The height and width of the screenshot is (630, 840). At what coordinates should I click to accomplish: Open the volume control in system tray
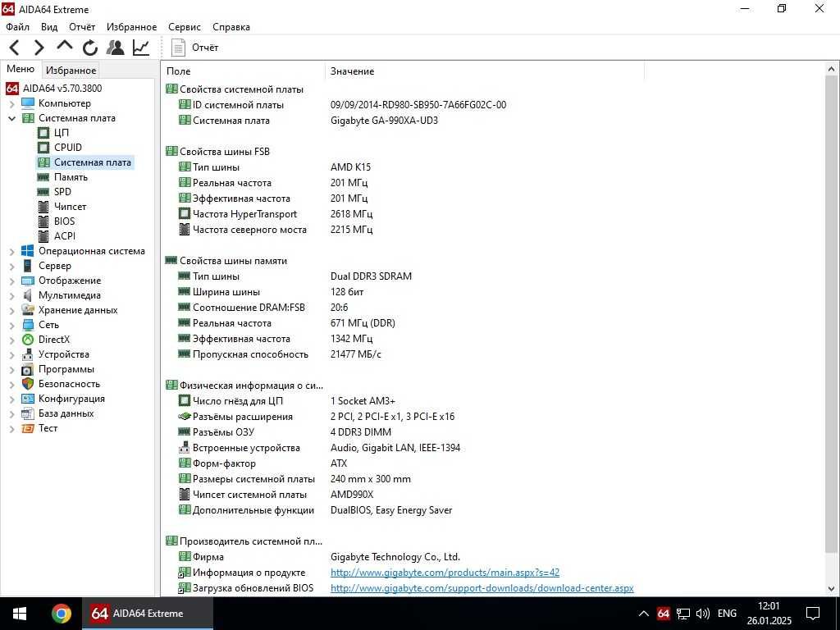[703, 614]
